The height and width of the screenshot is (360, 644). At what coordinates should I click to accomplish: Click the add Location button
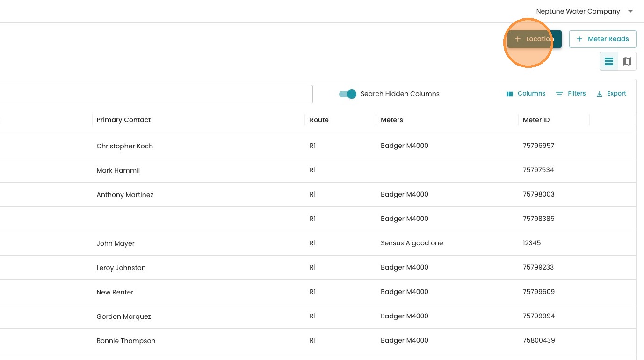[534, 39]
